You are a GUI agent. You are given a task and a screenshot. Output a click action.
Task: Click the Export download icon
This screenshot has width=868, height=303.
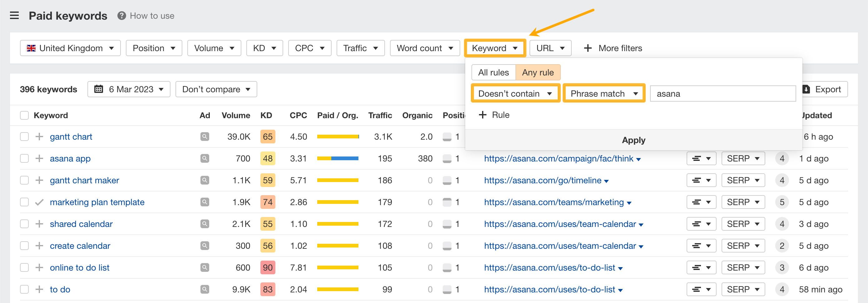pyautogui.click(x=806, y=89)
